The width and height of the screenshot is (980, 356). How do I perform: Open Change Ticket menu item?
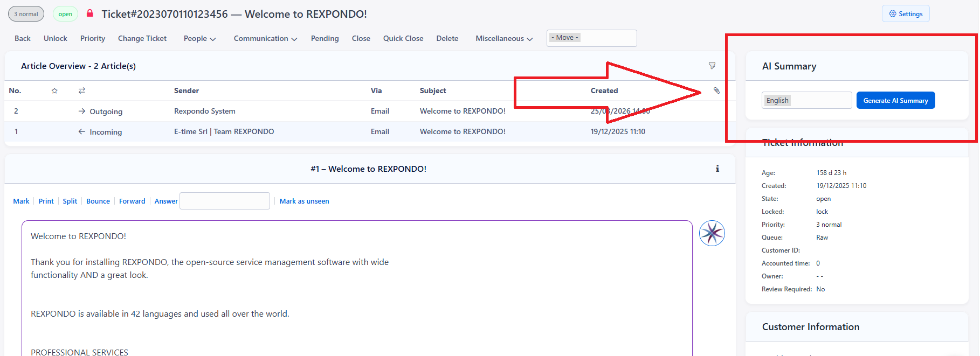(x=142, y=38)
